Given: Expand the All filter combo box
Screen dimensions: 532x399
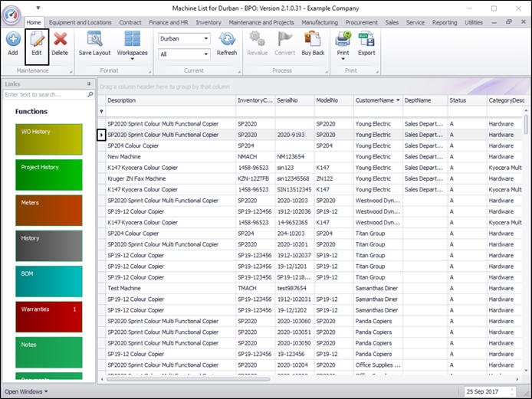Looking at the screenshot, I should (206, 54).
